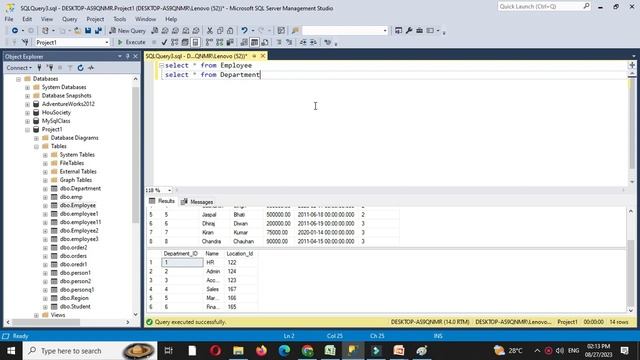
Task: Click the Object Explorer vertical scrollbar
Action: pyautogui.click(x=136, y=155)
